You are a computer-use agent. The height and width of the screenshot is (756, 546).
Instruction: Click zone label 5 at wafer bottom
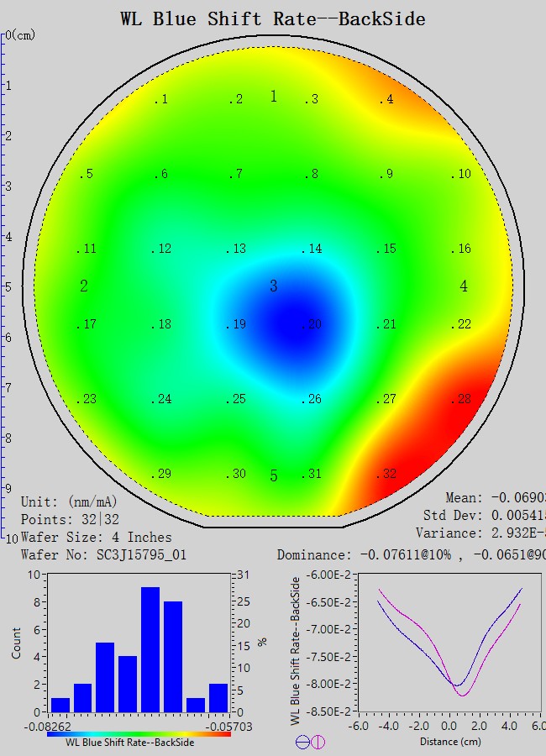[x=273, y=476]
